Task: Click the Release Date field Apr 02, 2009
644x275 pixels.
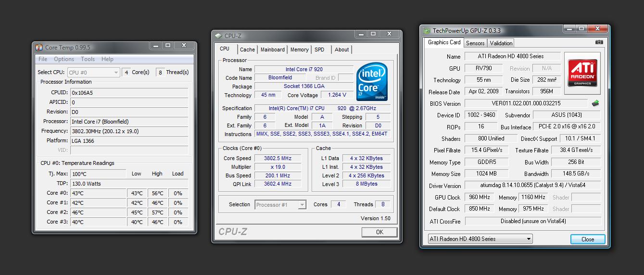Action: [x=484, y=92]
